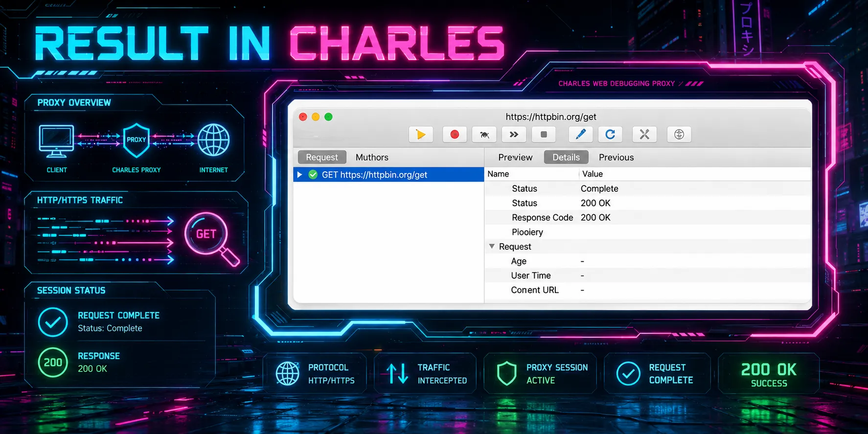Click the 'PROXY OVERVIEW' panel heading
The height and width of the screenshot is (434, 868).
point(74,103)
